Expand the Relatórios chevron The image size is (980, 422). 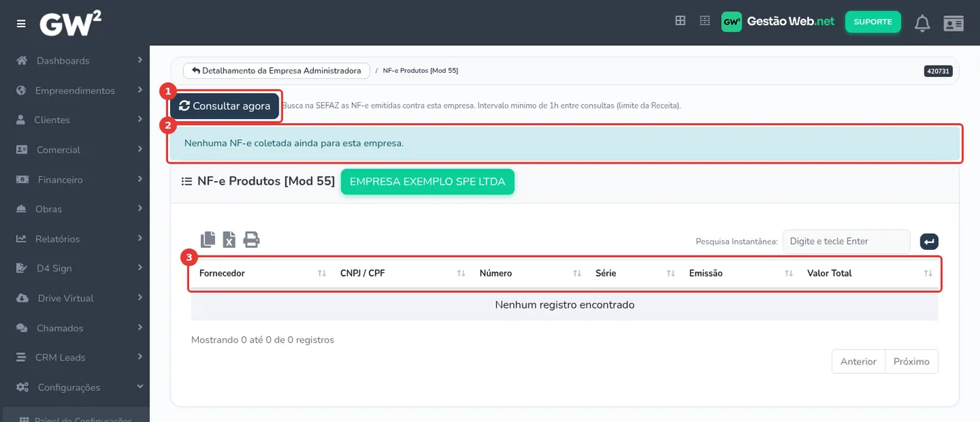[140, 238]
